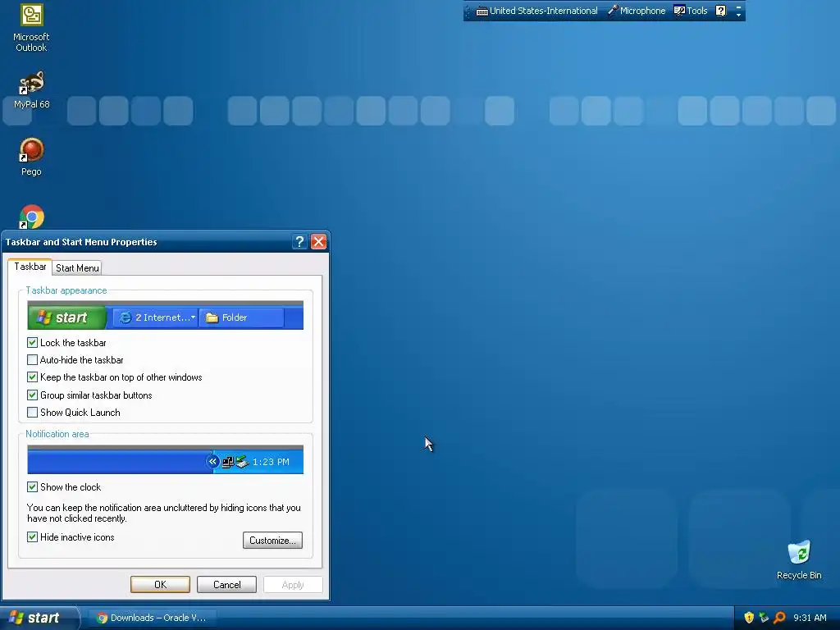Click the network connection tray icon
Viewport: 840px width, 630px height.
click(x=764, y=618)
